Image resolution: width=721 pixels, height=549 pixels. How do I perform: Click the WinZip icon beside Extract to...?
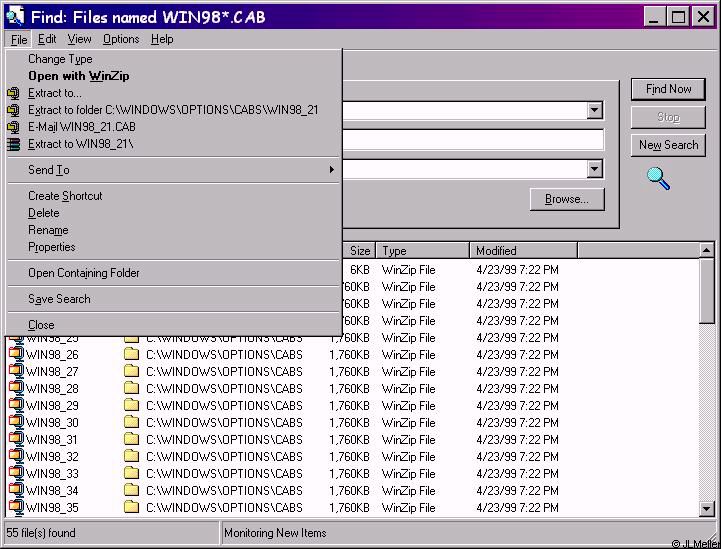pos(14,93)
